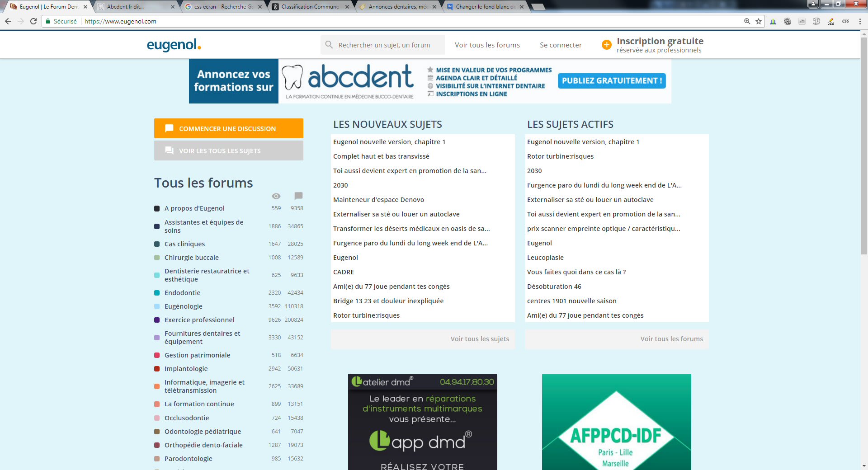Click the eye views icon above forum list
The height and width of the screenshot is (470, 868).
(x=276, y=196)
